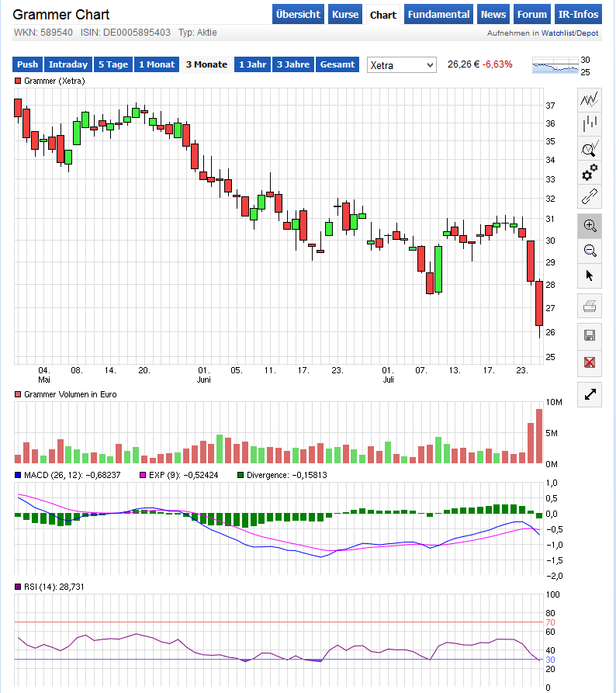Enable Push chart mode
The height and width of the screenshot is (693, 616).
pyautogui.click(x=27, y=64)
